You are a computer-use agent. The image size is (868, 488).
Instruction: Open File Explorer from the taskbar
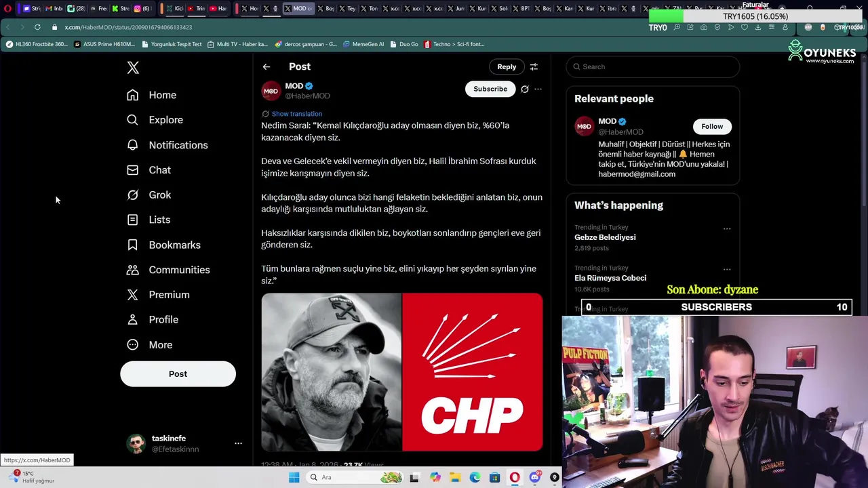click(455, 477)
